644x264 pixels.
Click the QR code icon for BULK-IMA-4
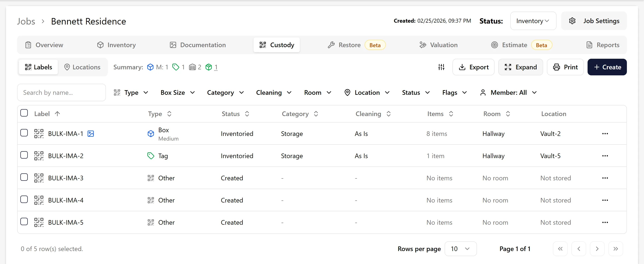39,200
